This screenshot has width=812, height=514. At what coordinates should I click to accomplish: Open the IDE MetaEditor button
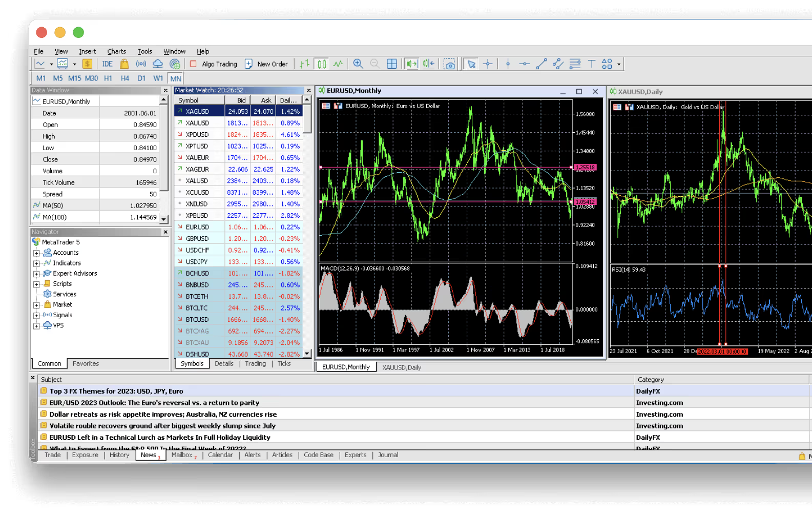[x=107, y=64]
